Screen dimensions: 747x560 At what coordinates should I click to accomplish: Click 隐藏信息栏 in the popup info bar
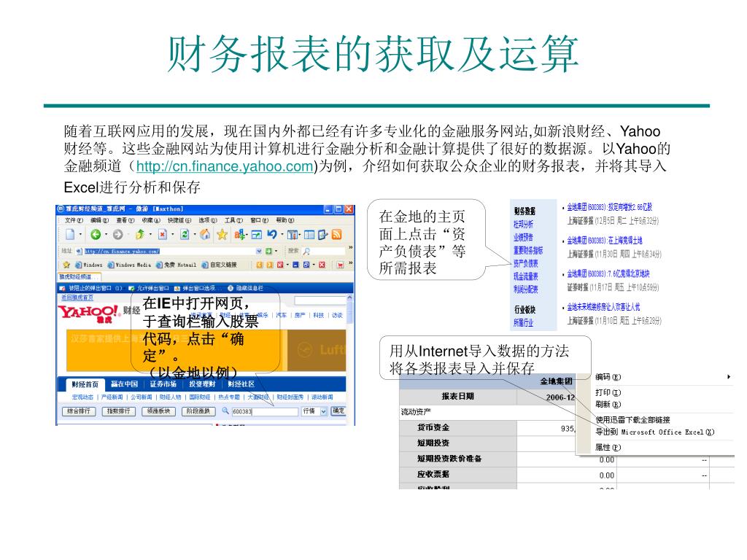tap(246, 288)
